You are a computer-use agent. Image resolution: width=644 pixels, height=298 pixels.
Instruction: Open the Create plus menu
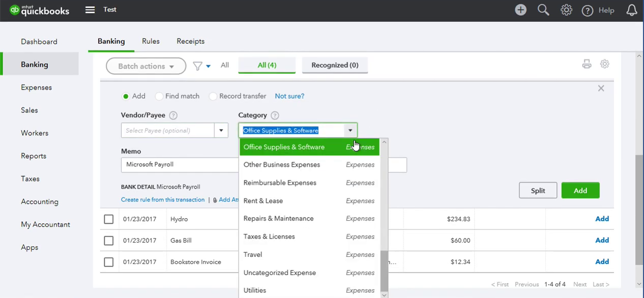(x=520, y=10)
